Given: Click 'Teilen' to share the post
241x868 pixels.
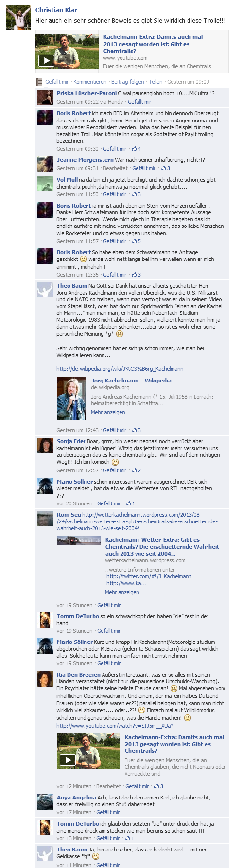Looking at the screenshot, I should pyautogui.click(x=155, y=82).
